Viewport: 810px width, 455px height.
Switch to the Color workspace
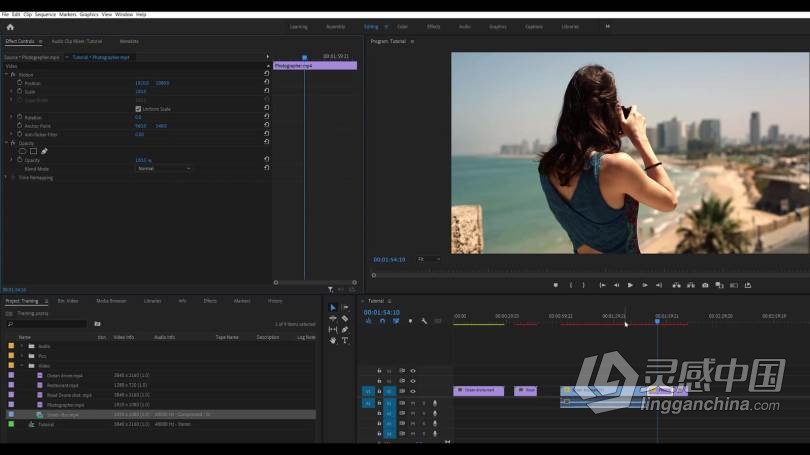pyautogui.click(x=402, y=26)
